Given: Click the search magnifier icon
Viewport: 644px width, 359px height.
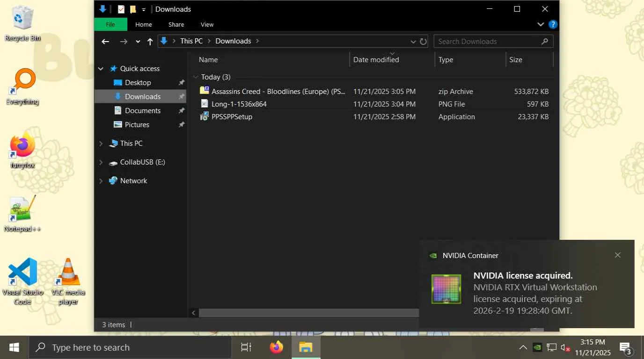Looking at the screenshot, I should click(x=545, y=41).
